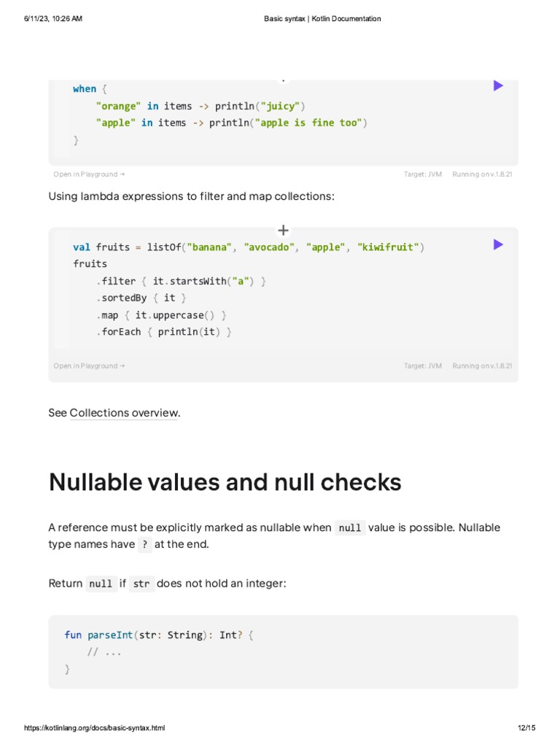
Task: Run the 'when' expression code sample
Action: (x=498, y=86)
